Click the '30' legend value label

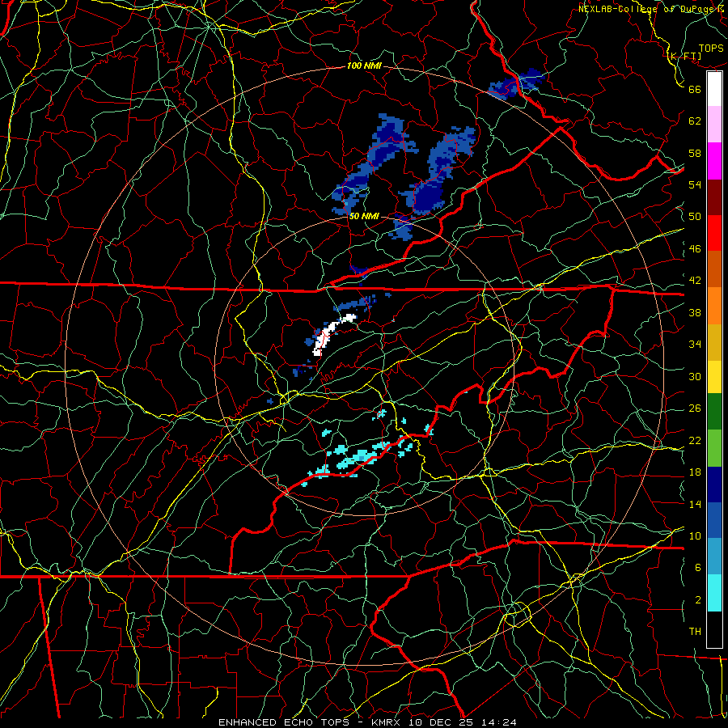click(695, 376)
